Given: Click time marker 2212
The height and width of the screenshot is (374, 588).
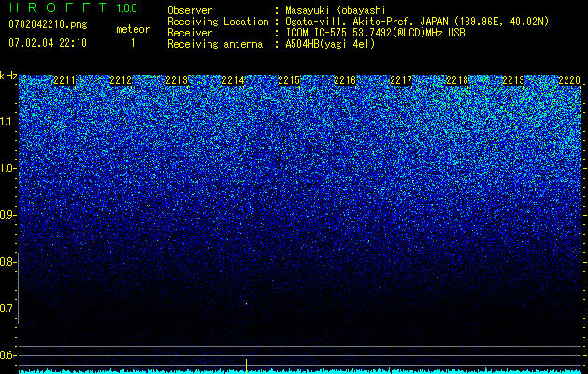Looking at the screenshot, I should (x=121, y=80).
